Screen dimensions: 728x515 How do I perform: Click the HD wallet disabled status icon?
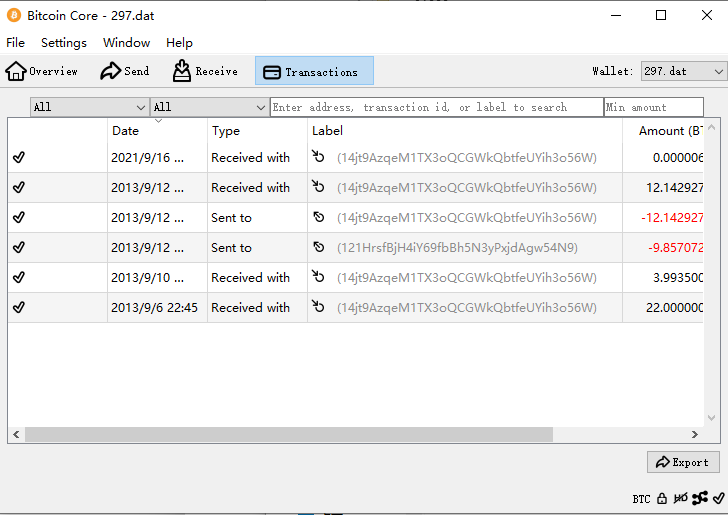(x=681, y=498)
